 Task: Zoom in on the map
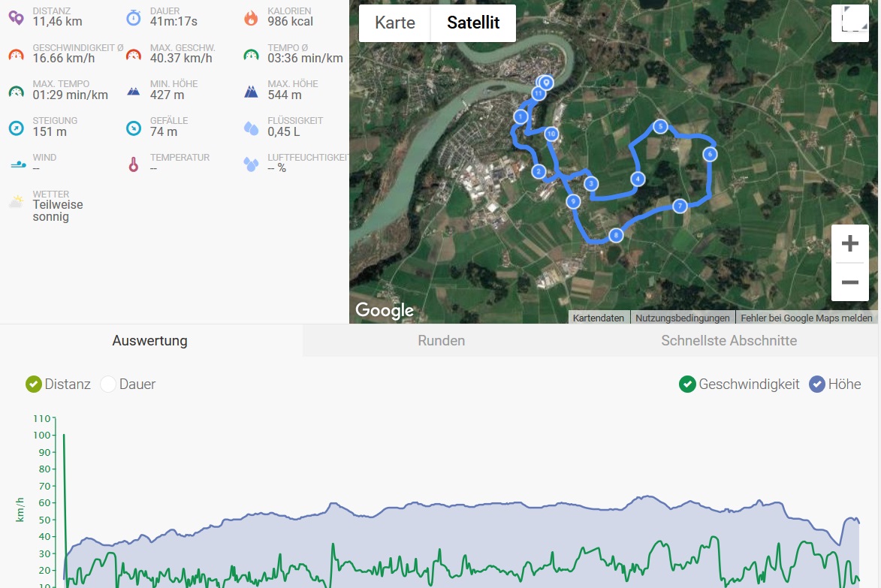coord(850,243)
